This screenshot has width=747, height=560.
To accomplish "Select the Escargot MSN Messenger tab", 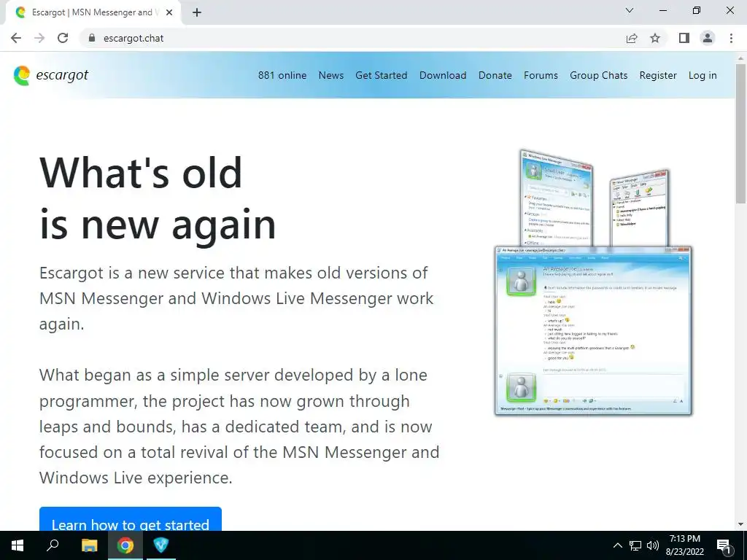I will pos(94,13).
